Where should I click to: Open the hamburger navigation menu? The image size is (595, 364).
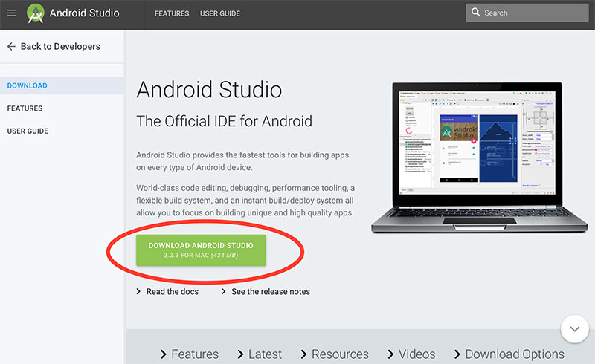[12, 13]
